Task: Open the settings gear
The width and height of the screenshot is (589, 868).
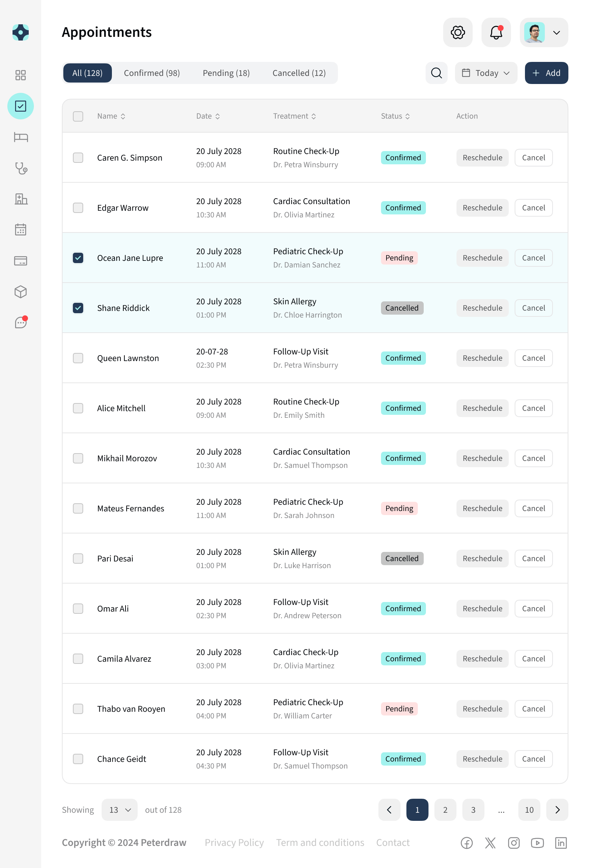Action: pyautogui.click(x=458, y=32)
